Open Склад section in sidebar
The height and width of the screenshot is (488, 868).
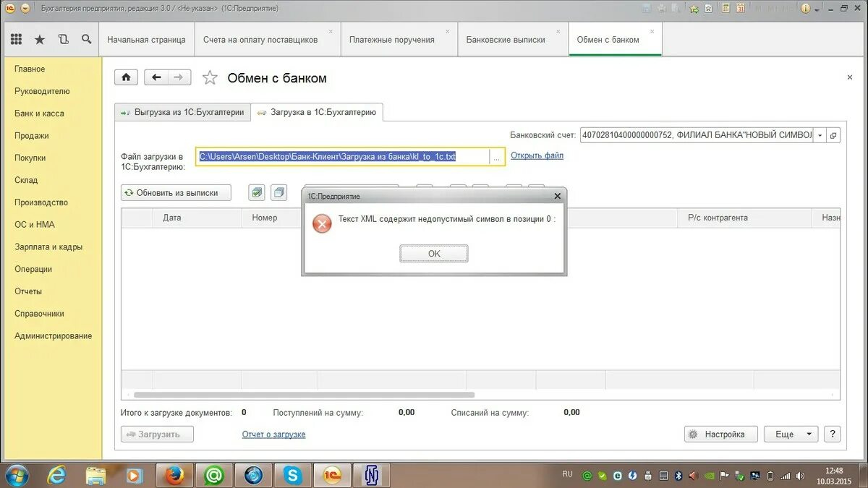click(26, 180)
